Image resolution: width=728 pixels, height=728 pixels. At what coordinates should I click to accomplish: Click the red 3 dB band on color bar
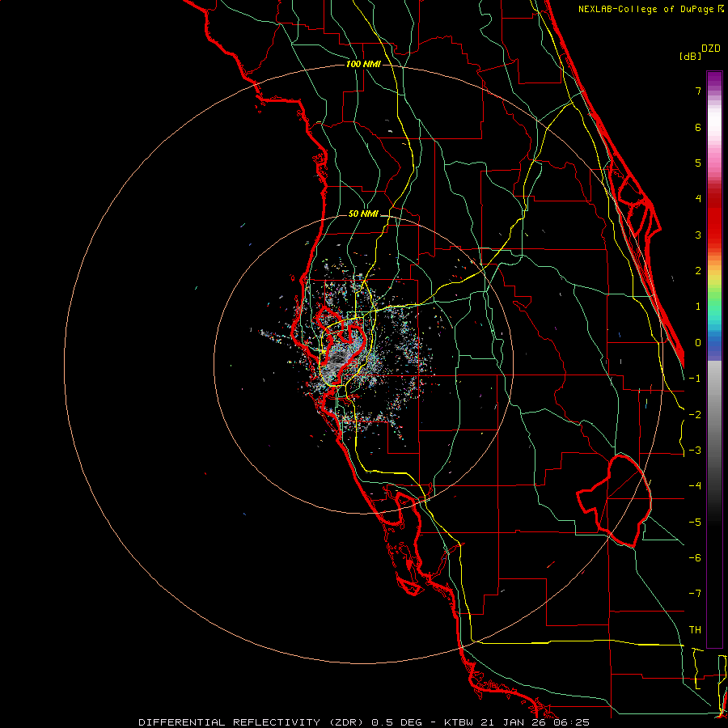pos(714,235)
